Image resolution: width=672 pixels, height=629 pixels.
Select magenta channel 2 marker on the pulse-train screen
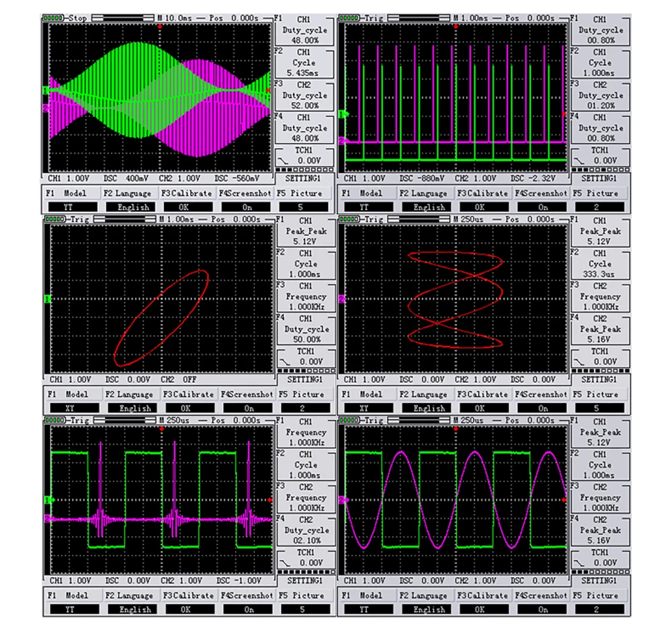[343, 141]
